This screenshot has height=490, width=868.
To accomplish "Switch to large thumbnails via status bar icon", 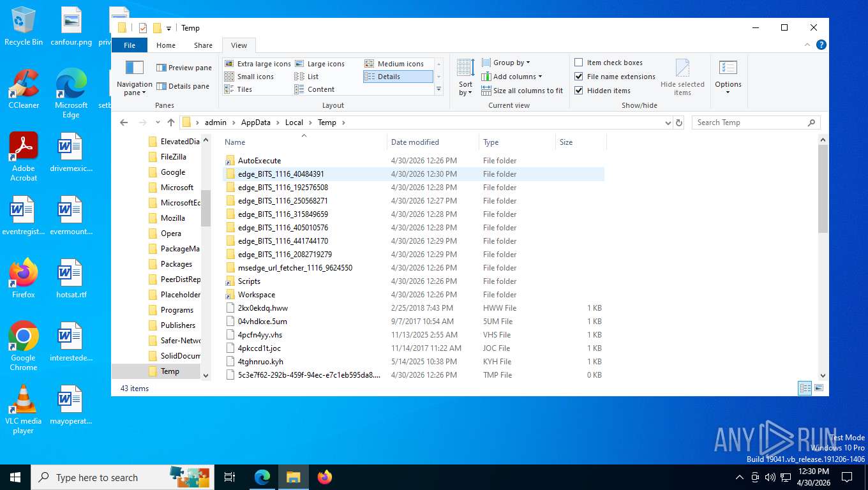I will [819, 388].
